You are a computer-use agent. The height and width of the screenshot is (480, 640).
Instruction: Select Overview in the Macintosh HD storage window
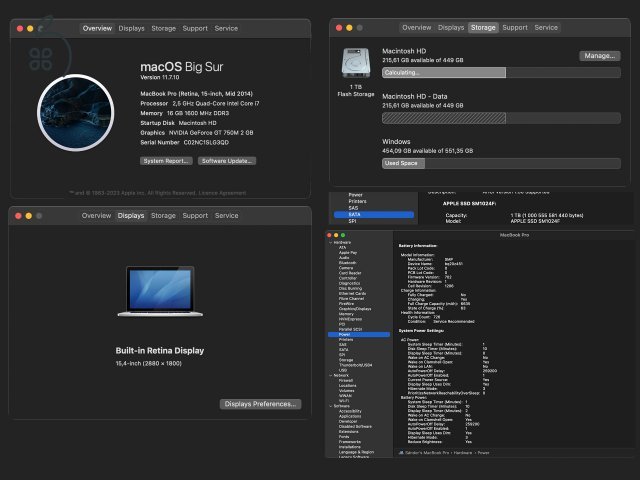pos(416,27)
